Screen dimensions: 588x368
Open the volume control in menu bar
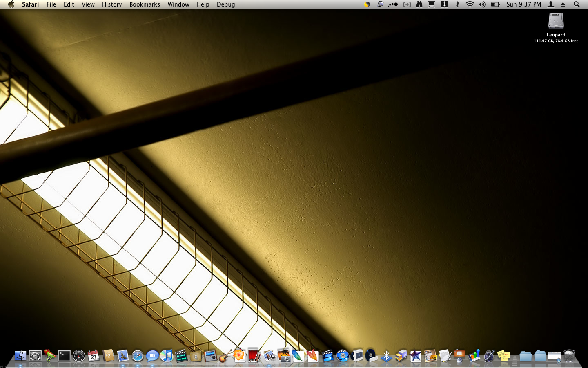(482, 4)
